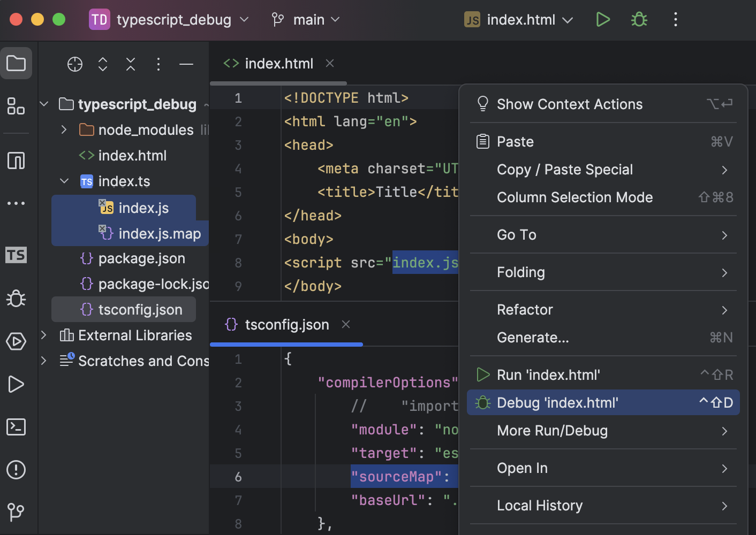Open the Services tool window
This screenshot has width=756, height=535.
16,341
